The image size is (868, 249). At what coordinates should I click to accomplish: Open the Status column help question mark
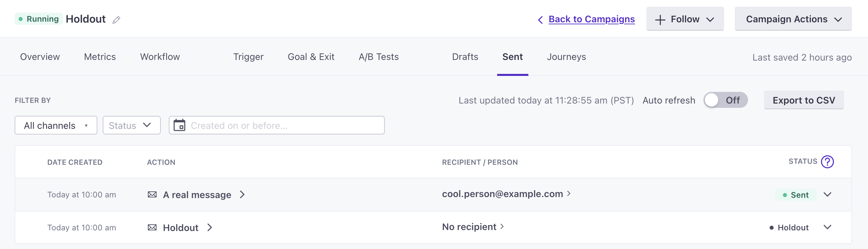[827, 161]
